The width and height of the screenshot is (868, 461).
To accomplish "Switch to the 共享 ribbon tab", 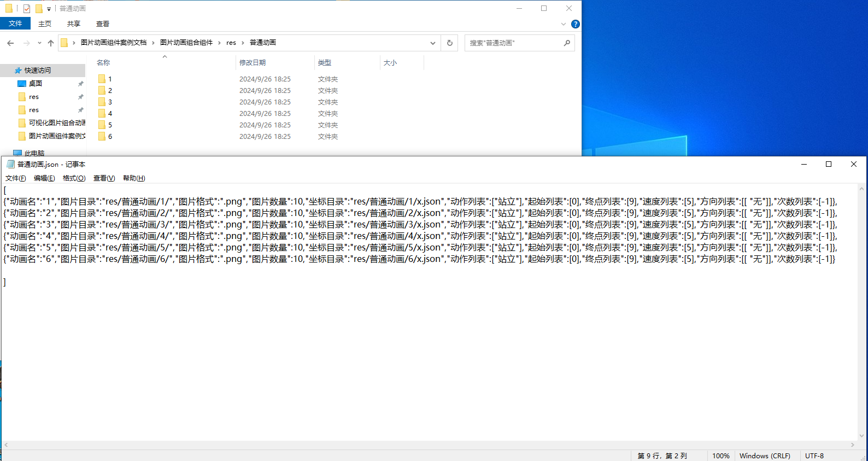I will [74, 24].
